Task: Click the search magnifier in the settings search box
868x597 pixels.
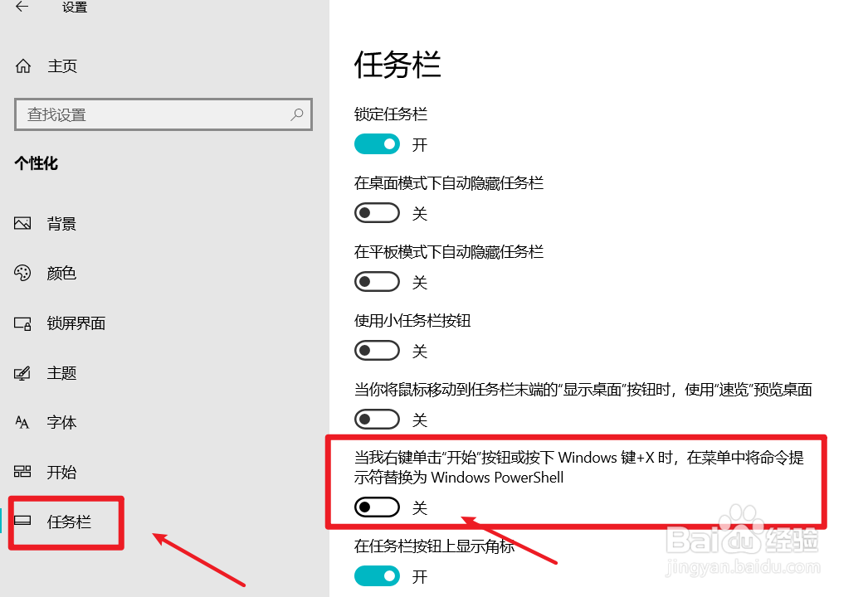Action: (x=296, y=114)
